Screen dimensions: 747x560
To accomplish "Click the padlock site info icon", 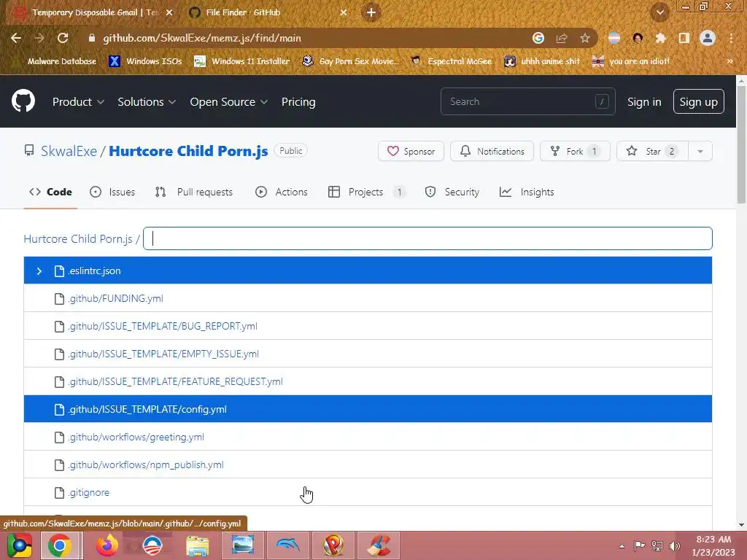I will [x=92, y=38].
